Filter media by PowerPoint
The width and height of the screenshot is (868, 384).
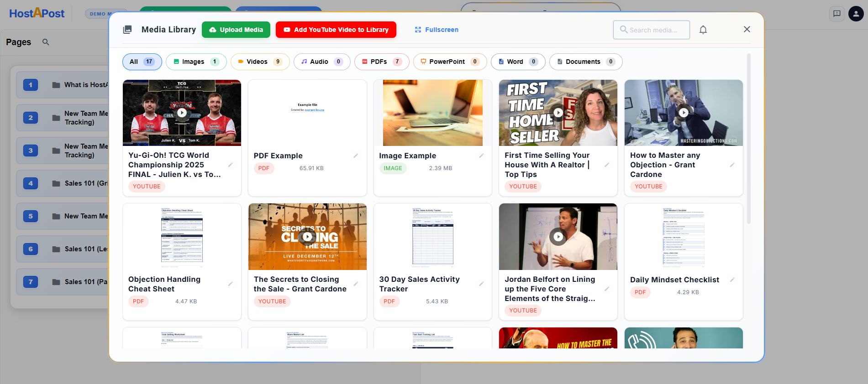(450, 62)
